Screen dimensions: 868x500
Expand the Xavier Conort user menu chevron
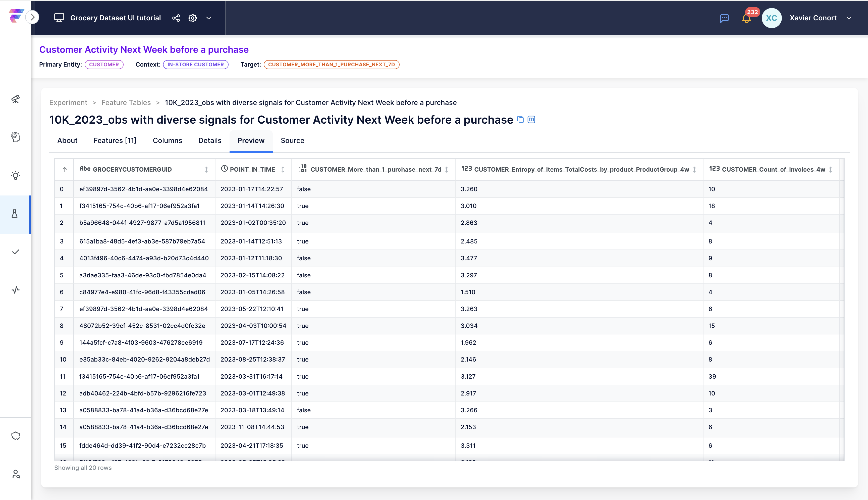849,18
